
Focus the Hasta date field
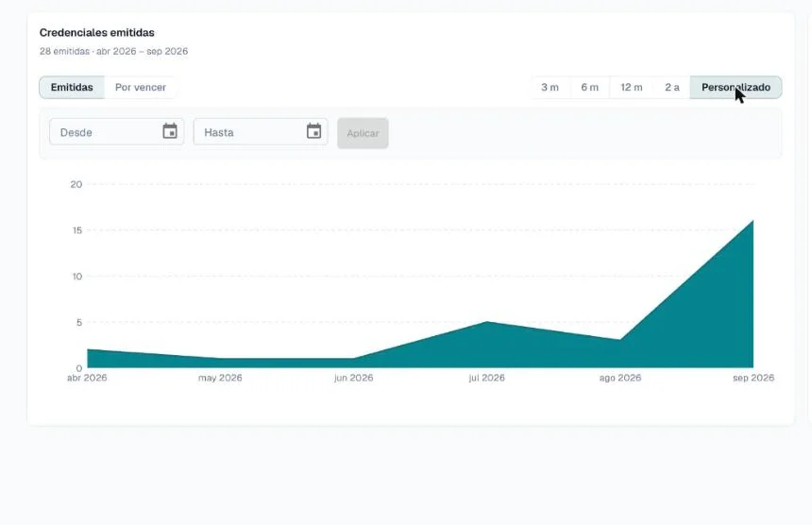[261, 131]
